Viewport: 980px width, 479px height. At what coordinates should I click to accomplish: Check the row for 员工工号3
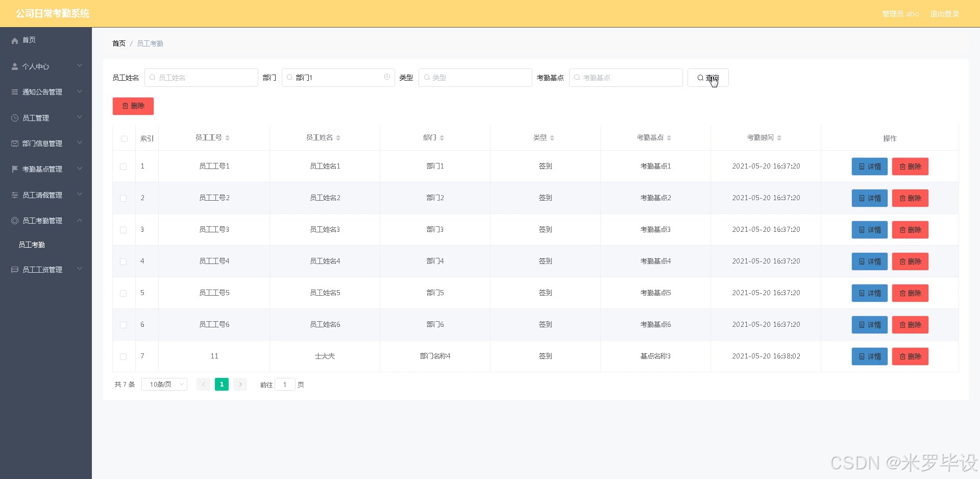click(x=123, y=230)
